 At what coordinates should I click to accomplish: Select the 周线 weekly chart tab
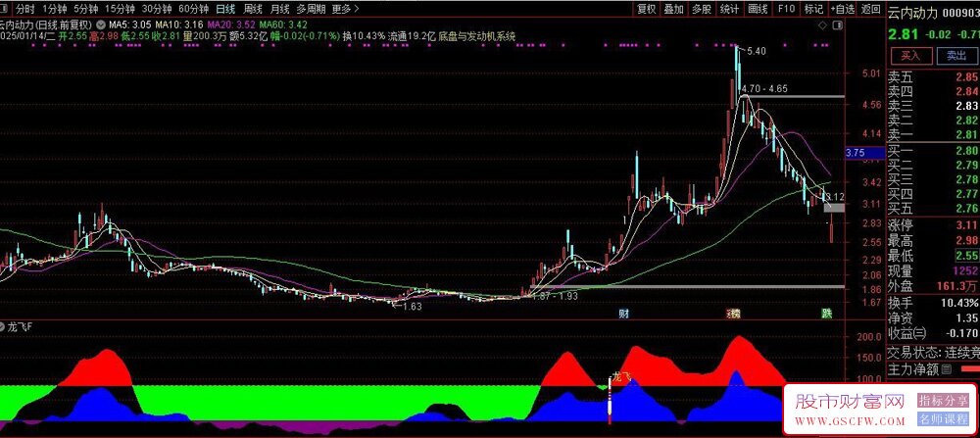tap(253, 9)
